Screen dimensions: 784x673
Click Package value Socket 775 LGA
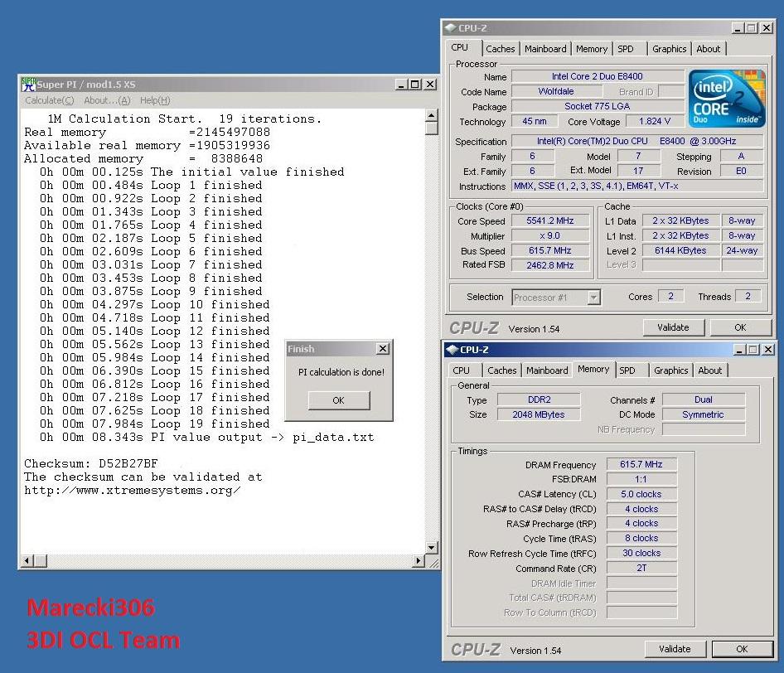click(598, 106)
